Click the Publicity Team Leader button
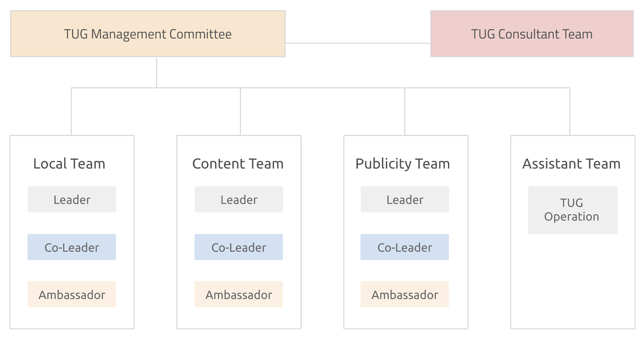 click(405, 199)
